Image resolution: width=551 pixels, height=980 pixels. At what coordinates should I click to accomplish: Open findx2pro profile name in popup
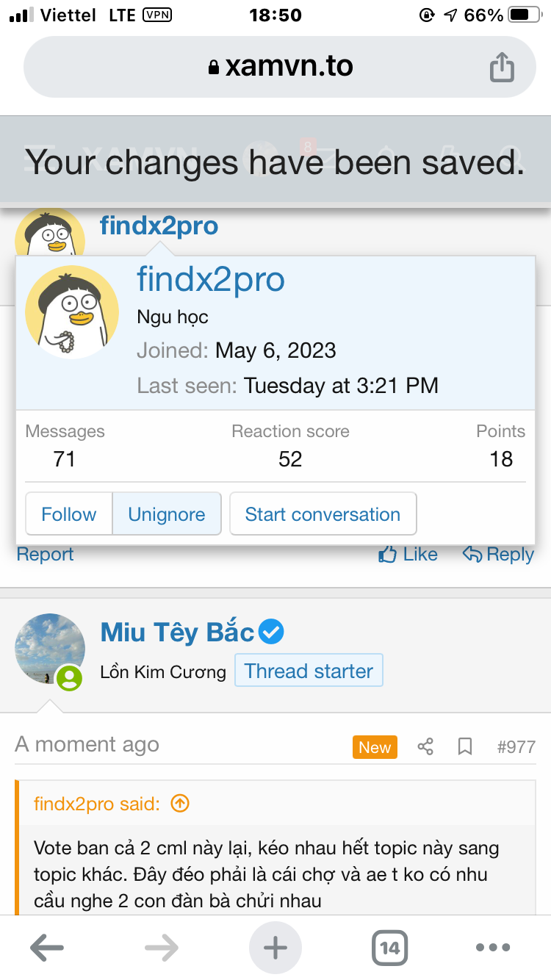click(211, 280)
